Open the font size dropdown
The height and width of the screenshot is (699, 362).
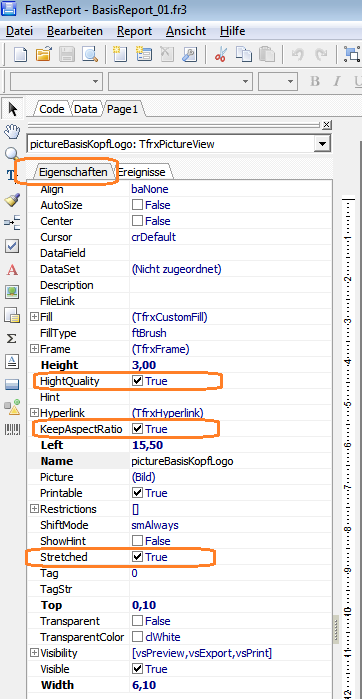coord(291,82)
